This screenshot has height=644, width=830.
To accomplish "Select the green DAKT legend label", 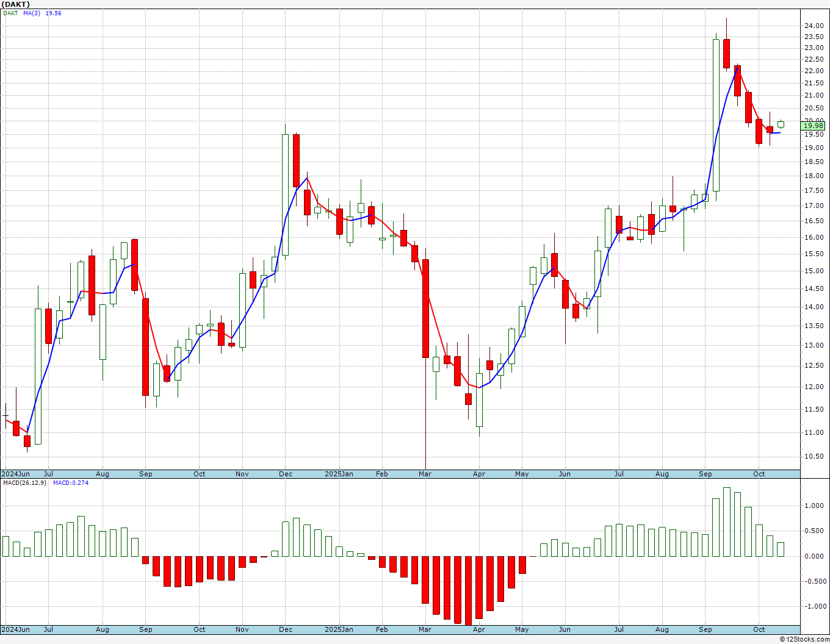I will [x=10, y=13].
